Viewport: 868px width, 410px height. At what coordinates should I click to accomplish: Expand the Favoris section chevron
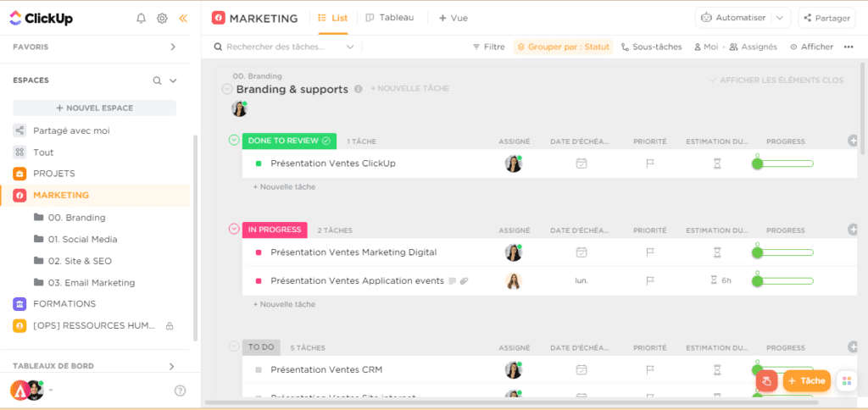click(173, 47)
